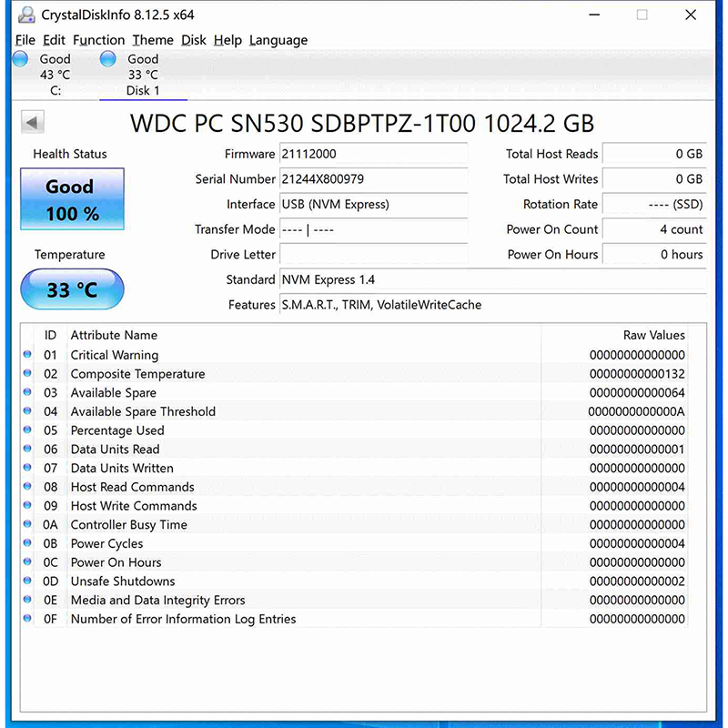Select the Power Cycles attribute name
The height and width of the screenshot is (728, 728).
click(106, 543)
